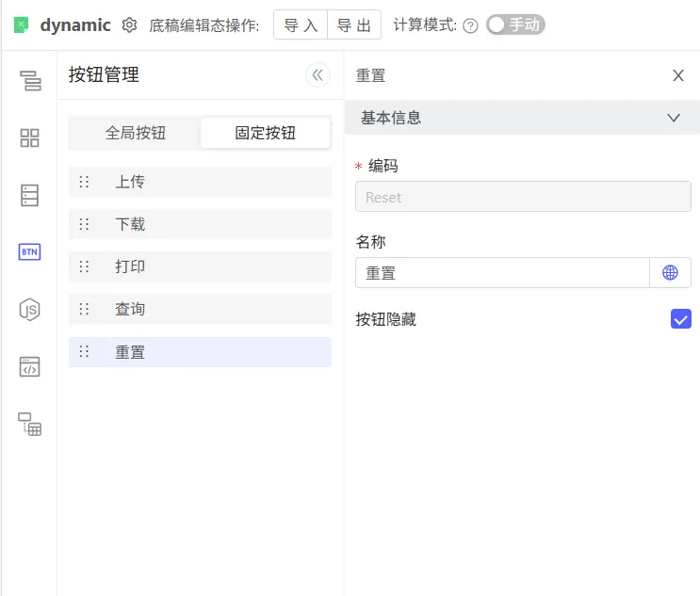The image size is (700, 596).
Task: Open the code window sidebar icon
Action: tap(30, 367)
